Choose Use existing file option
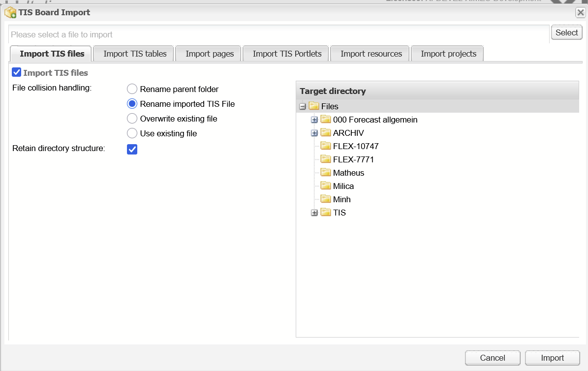The image size is (588, 371). click(132, 133)
